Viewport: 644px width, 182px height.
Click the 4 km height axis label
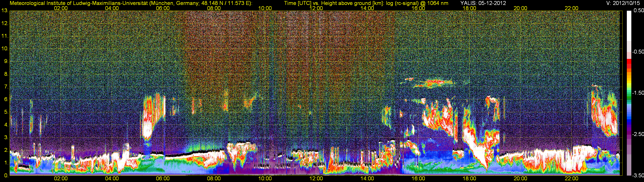tap(6, 125)
